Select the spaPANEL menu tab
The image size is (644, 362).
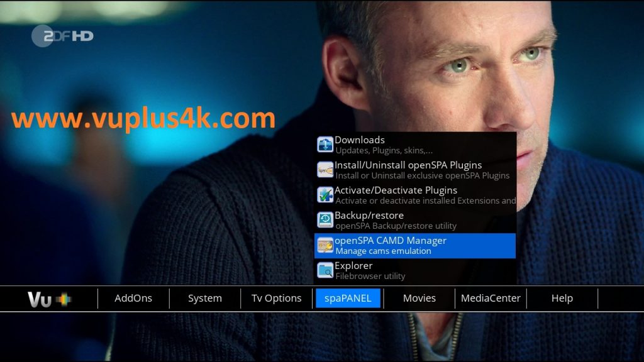click(x=348, y=299)
